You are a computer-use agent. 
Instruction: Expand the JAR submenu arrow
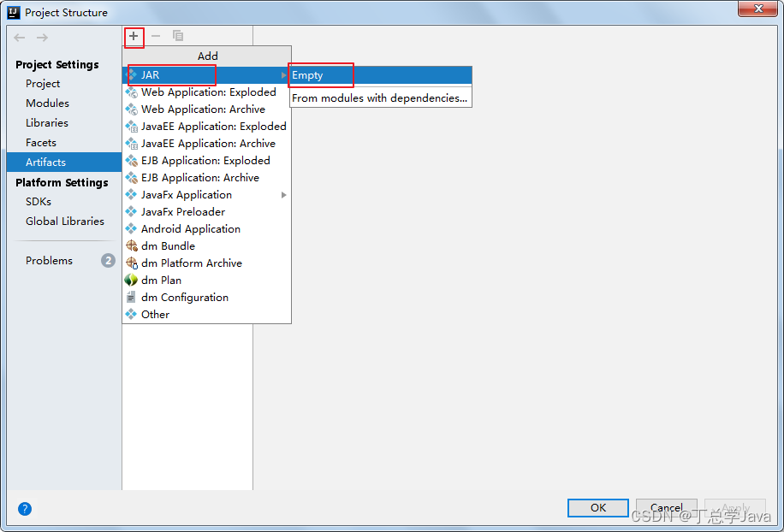(x=283, y=75)
